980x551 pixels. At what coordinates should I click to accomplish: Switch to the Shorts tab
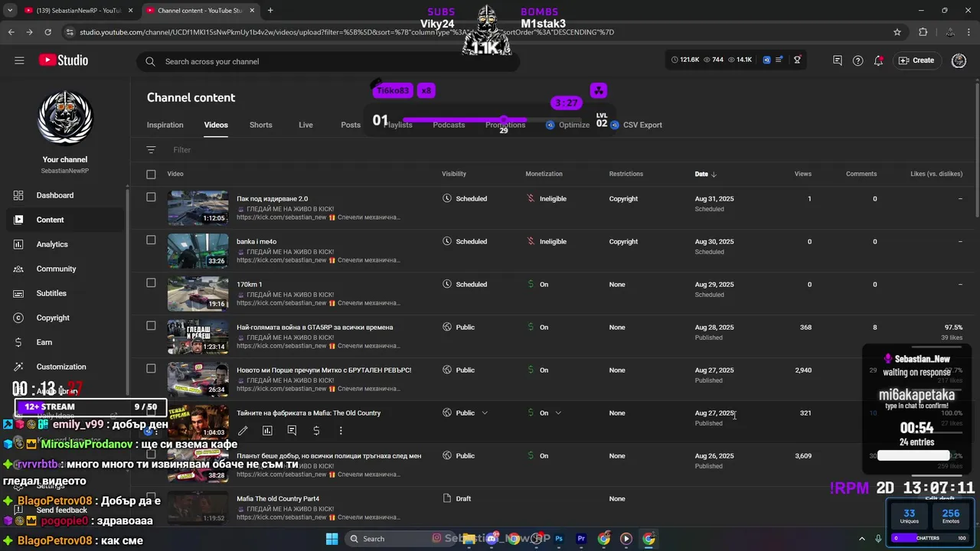(x=260, y=125)
